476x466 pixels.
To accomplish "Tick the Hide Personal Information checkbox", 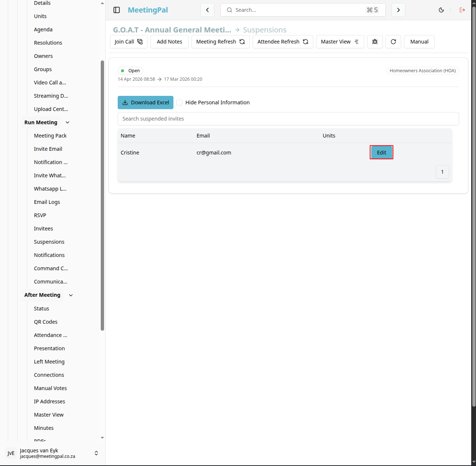I will (179, 102).
